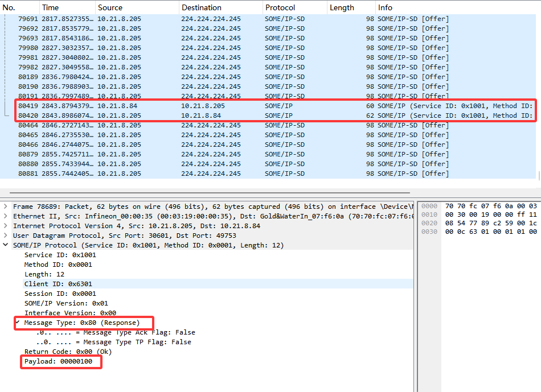This screenshot has width=541, height=392.
Task: Select packet 80464 Offer row
Action: tap(268, 125)
